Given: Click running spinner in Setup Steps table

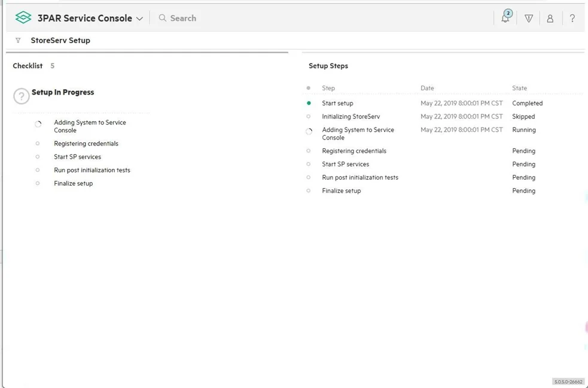Looking at the screenshot, I should [309, 131].
